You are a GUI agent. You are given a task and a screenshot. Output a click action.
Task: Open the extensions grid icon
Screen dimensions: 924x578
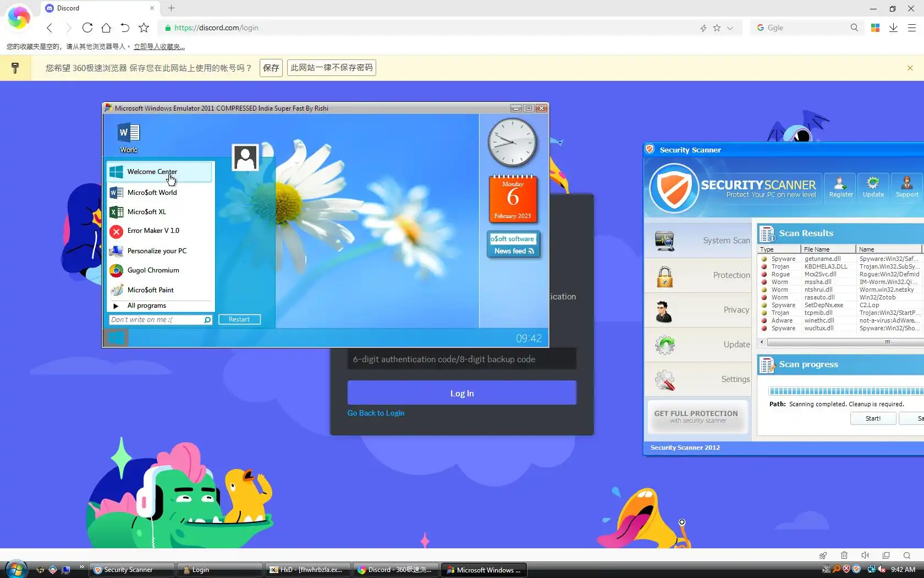point(876,28)
